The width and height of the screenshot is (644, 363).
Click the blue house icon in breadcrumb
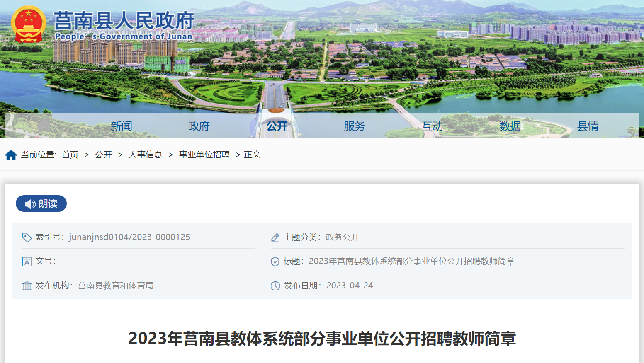coord(11,155)
